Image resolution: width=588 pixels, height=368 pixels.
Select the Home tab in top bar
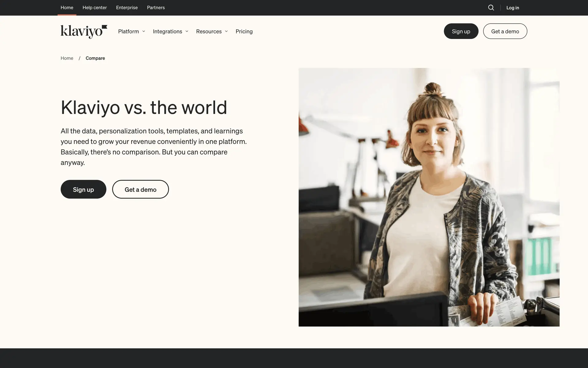click(67, 8)
